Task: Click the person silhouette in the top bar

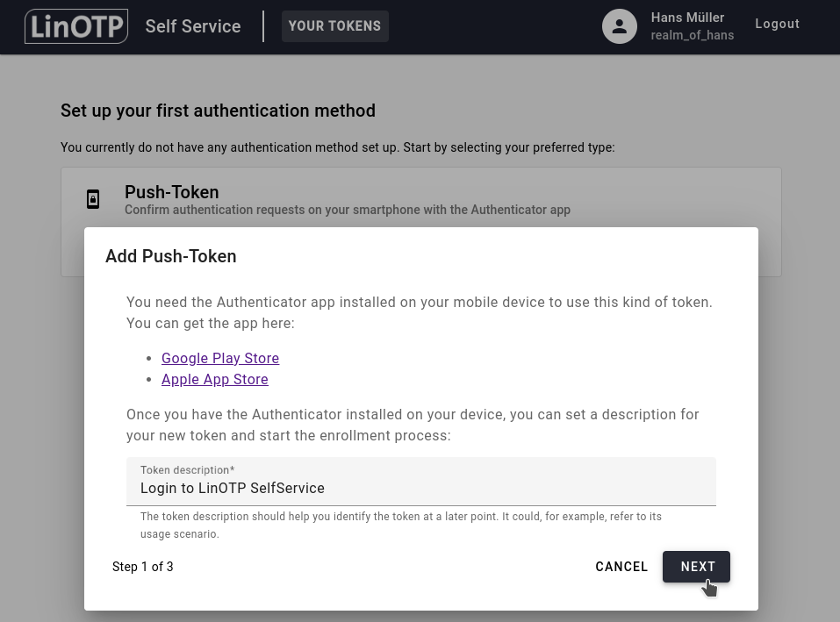Action: click(619, 25)
